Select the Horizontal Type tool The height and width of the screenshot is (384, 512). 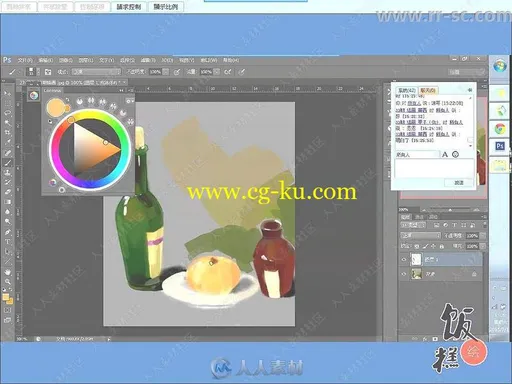click(7, 242)
